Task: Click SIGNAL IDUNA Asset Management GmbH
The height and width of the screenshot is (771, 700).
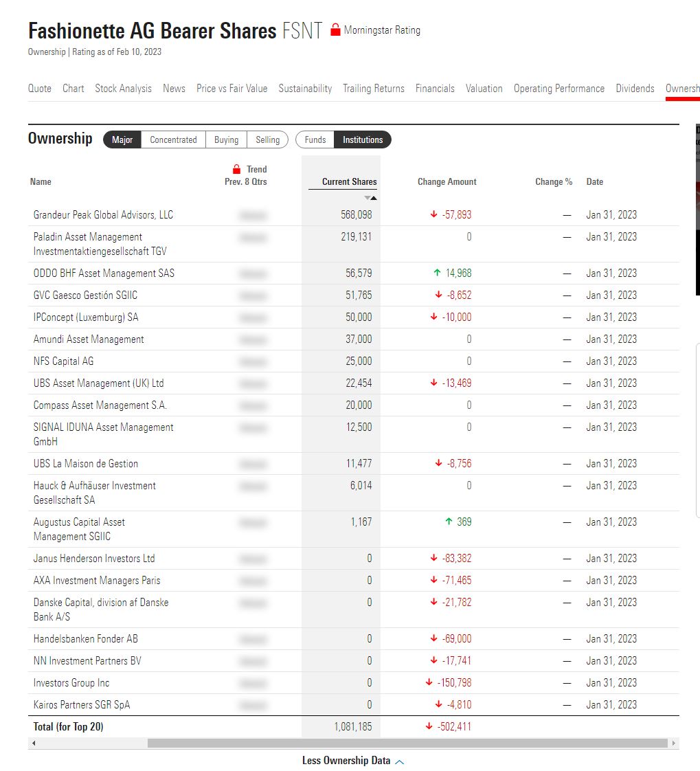Action: (x=103, y=434)
